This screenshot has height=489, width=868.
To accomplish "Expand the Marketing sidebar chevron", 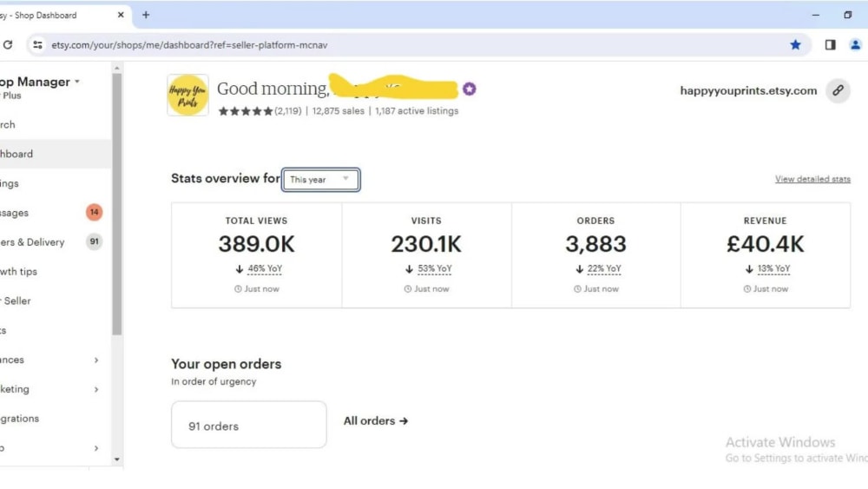I will click(x=96, y=389).
